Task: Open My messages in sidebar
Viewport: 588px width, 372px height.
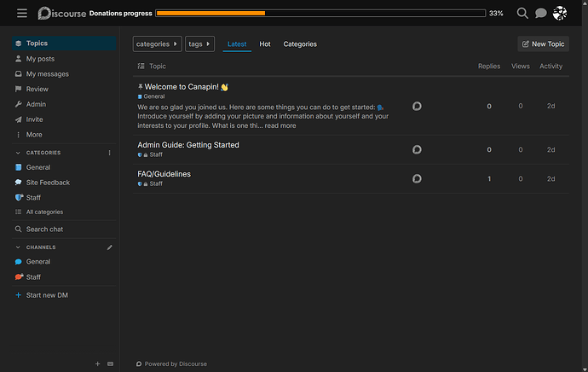Action: [x=64, y=74]
